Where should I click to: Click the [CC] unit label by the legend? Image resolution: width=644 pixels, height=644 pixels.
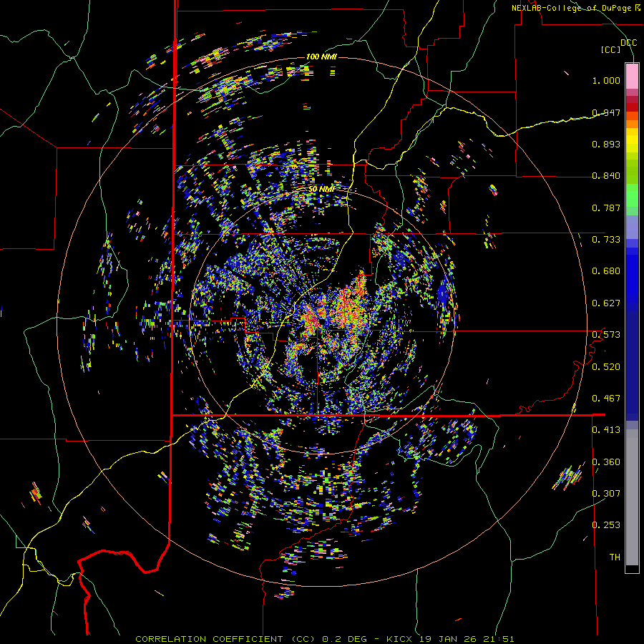tap(611, 49)
